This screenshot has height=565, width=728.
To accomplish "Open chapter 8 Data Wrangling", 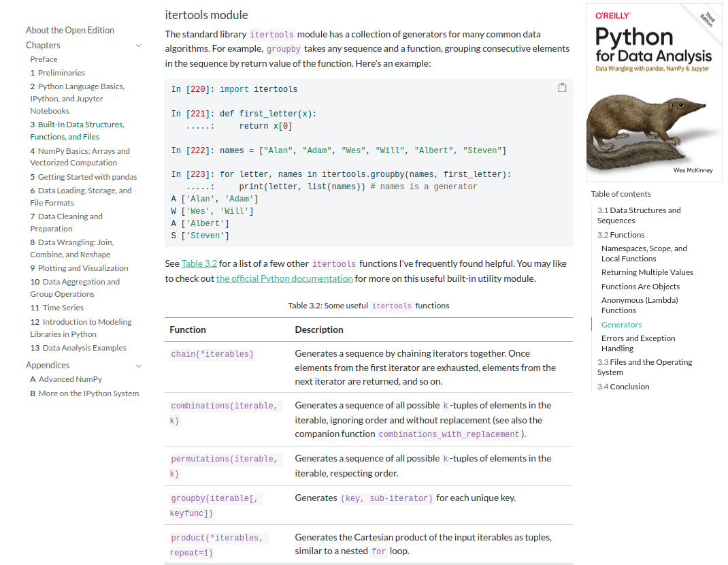I will (x=72, y=248).
